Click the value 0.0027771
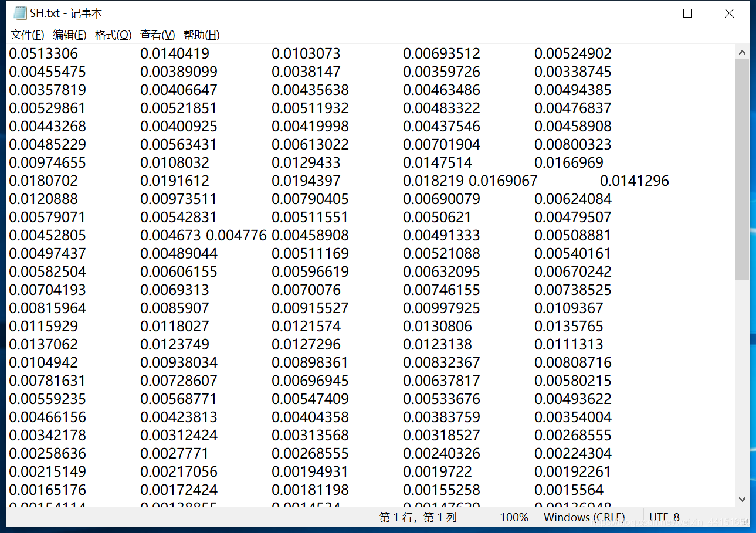Viewport: 756px width, 533px height. tap(175, 454)
